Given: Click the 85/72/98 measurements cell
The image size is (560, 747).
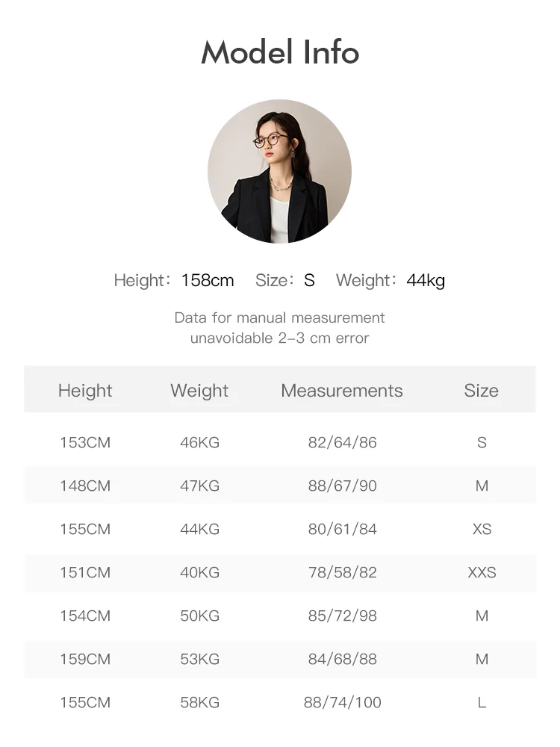Looking at the screenshot, I should pos(343,616).
